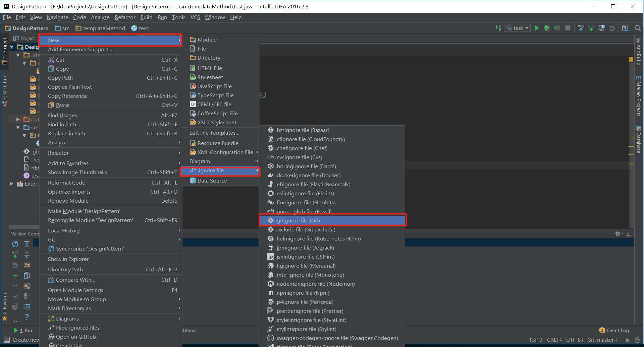This screenshot has width=644, height=347.
Task: Click Edit File Templates... entry
Action: (x=220, y=133)
